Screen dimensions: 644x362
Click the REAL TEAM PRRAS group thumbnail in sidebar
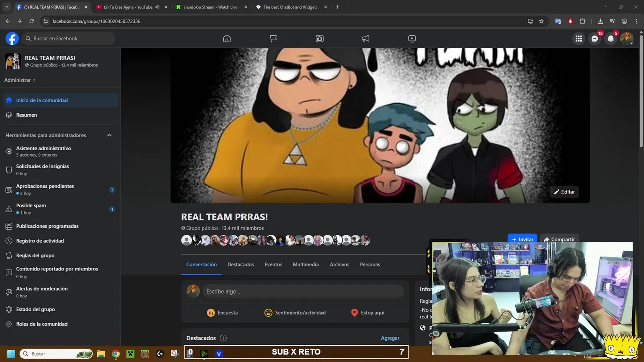[12, 61]
